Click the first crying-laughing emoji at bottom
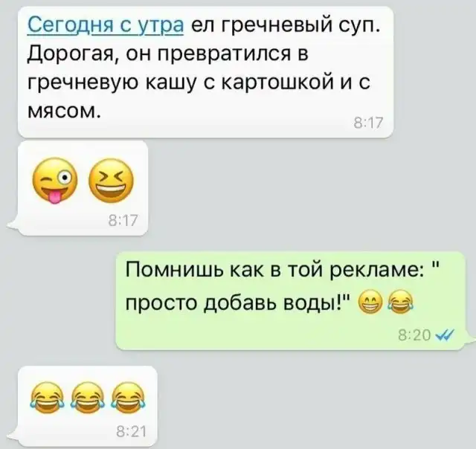Image resolution: width=476 pixels, height=449 pixels. coord(47,398)
